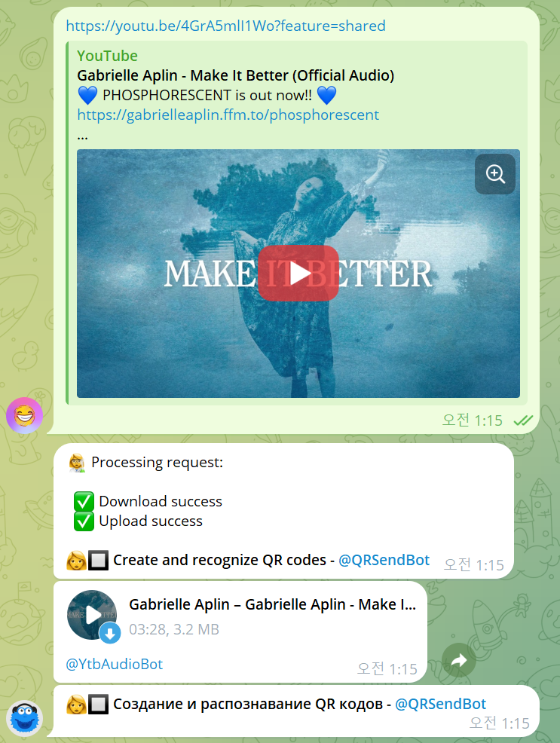Open @QRSendBot in the Russian message

point(440,704)
